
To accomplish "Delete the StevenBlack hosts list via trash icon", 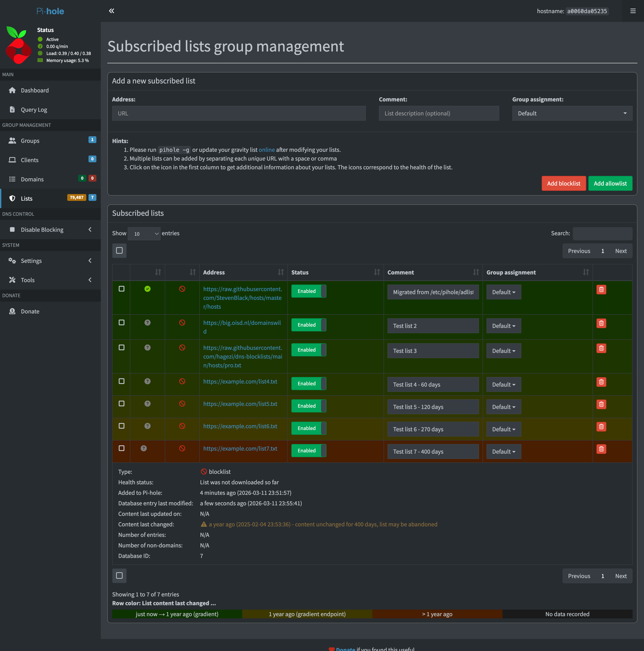I will [x=601, y=289].
